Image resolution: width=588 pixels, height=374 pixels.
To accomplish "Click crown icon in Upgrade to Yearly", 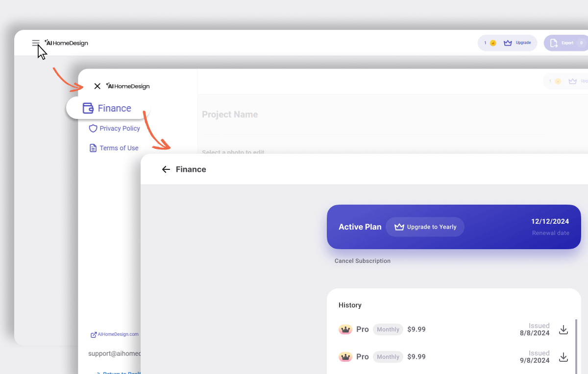I will pyautogui.click(x=399, y=227).
